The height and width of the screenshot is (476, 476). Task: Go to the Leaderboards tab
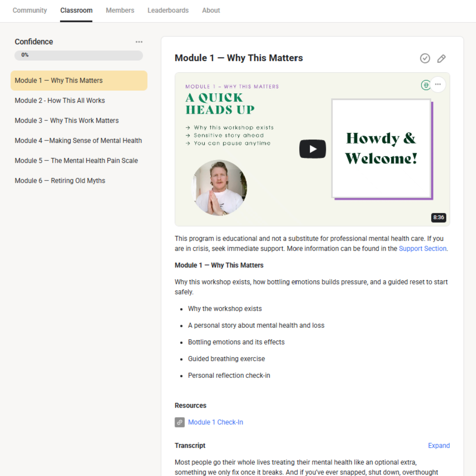tap(168, 10)
